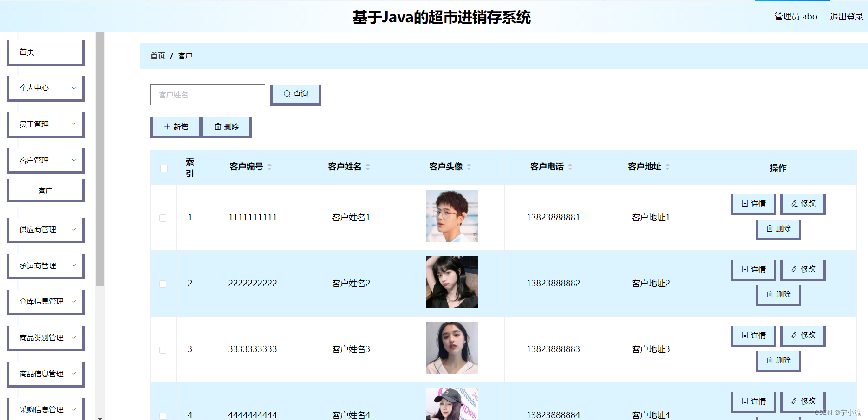Click sidebar scrollbar down arrow
The width and height of the screenshot is (868, 420).
pos(100,418)
